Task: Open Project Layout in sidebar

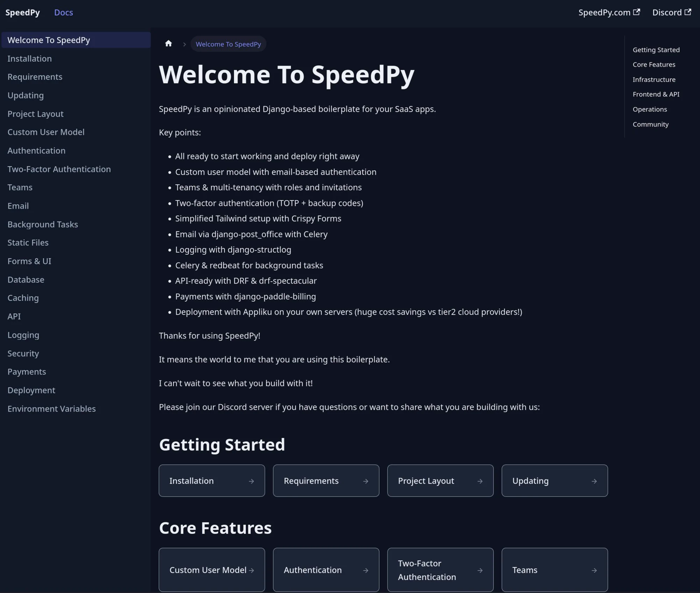Action: point(76,114)
